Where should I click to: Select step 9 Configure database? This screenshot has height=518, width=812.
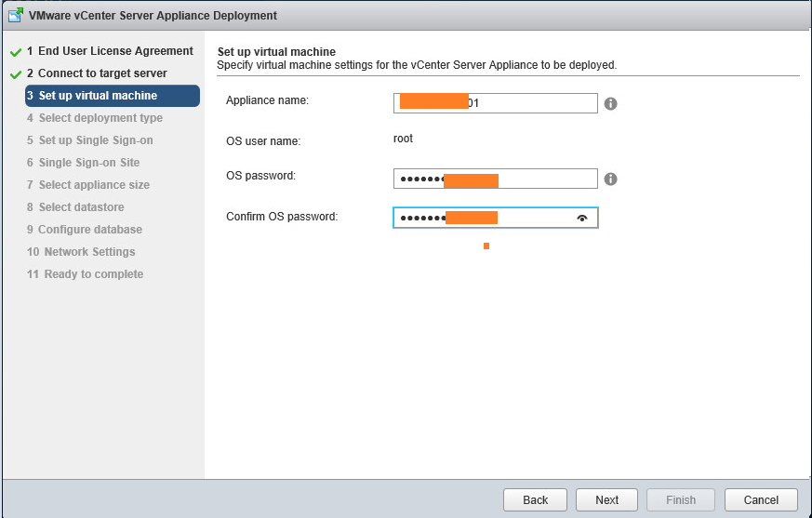(85, 230)
